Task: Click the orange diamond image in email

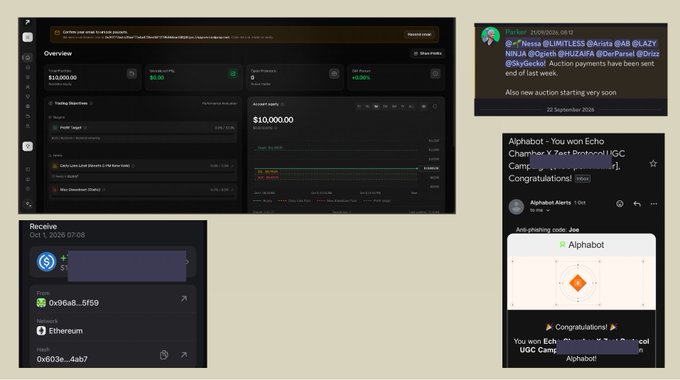Action: [x=578, y=283]
